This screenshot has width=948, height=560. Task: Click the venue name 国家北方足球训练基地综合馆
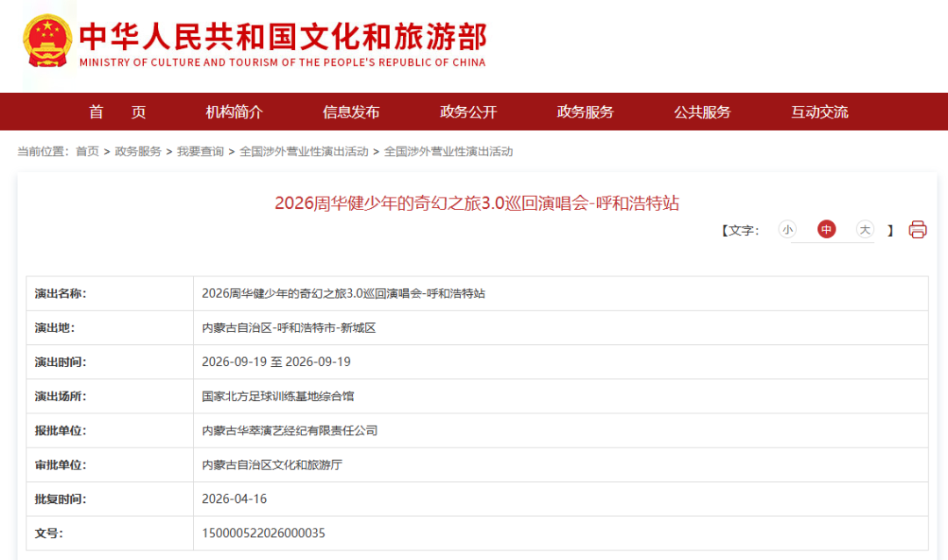(278, 396)
